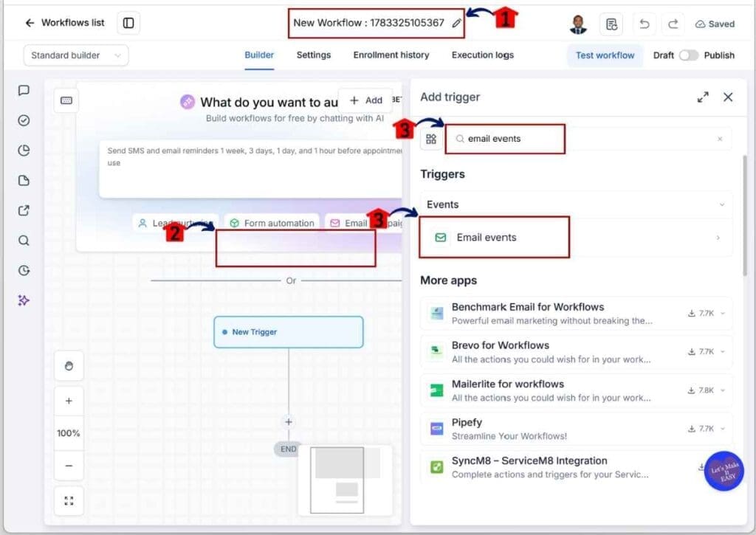756x535 pixels.
Task: Open the pie chart stats sidebar icon
Action: click(24, 151)
